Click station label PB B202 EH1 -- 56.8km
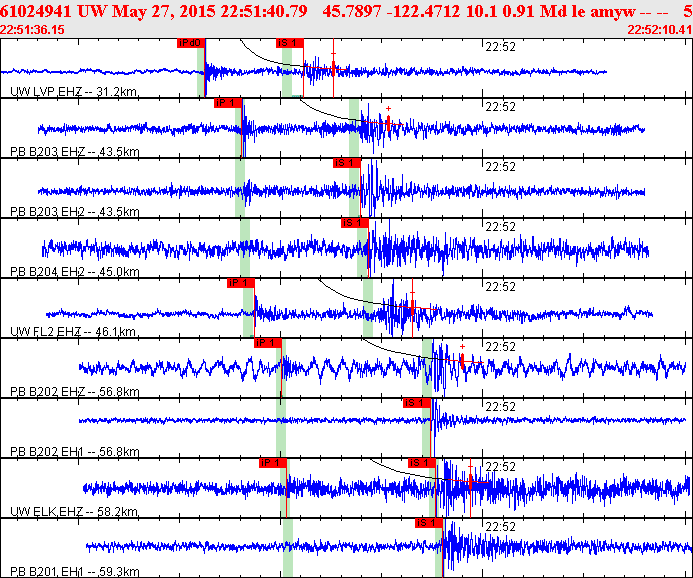 (x=75, y=452)
